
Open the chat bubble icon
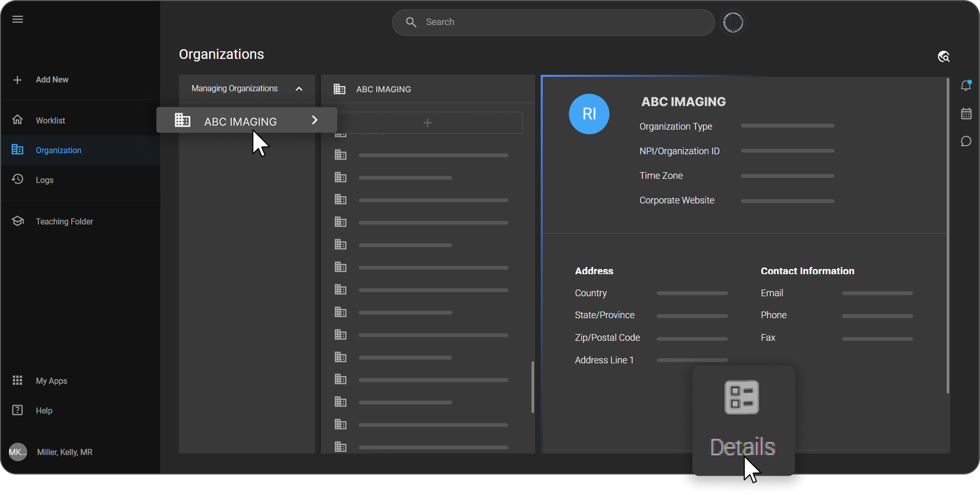coord(966,141)
